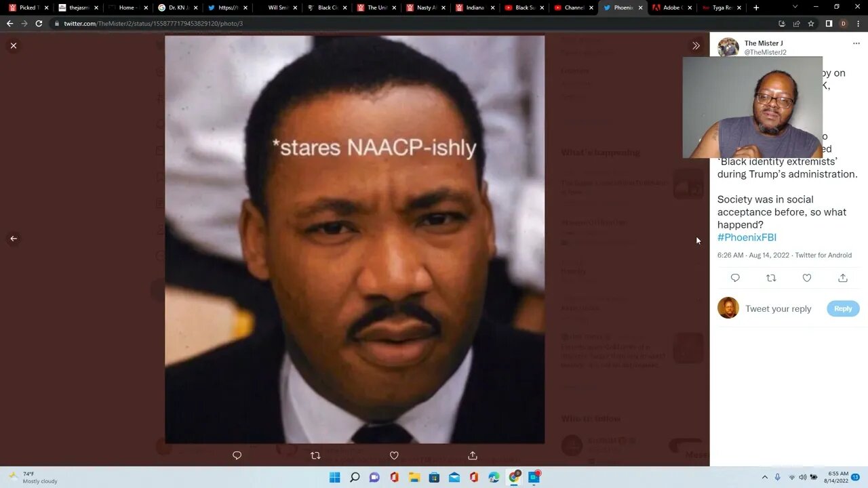This screenshot has height=488, width=868.
Task: Open a new browser tab
Action: pyautogui.click(x=756, y=7)
